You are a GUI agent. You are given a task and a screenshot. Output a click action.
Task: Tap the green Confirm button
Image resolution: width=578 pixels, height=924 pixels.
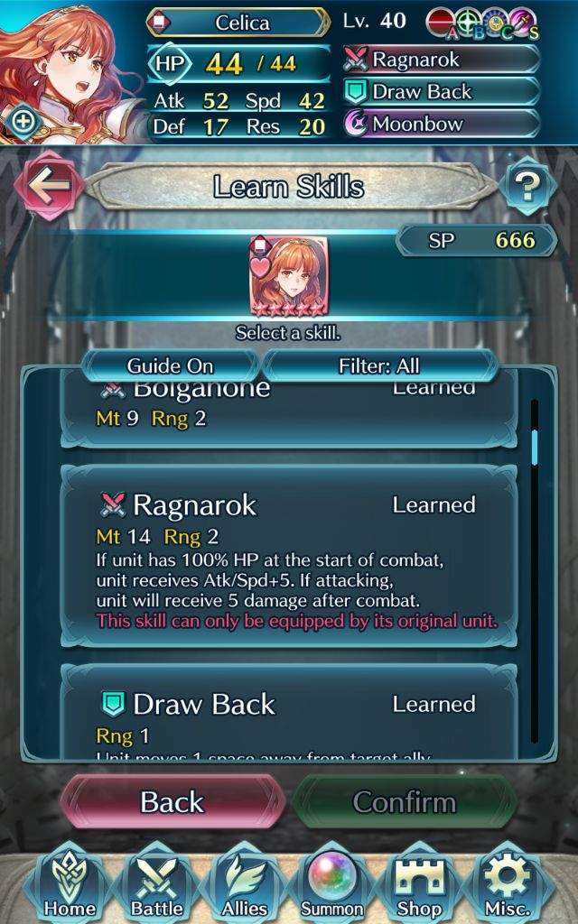(405, 802)
